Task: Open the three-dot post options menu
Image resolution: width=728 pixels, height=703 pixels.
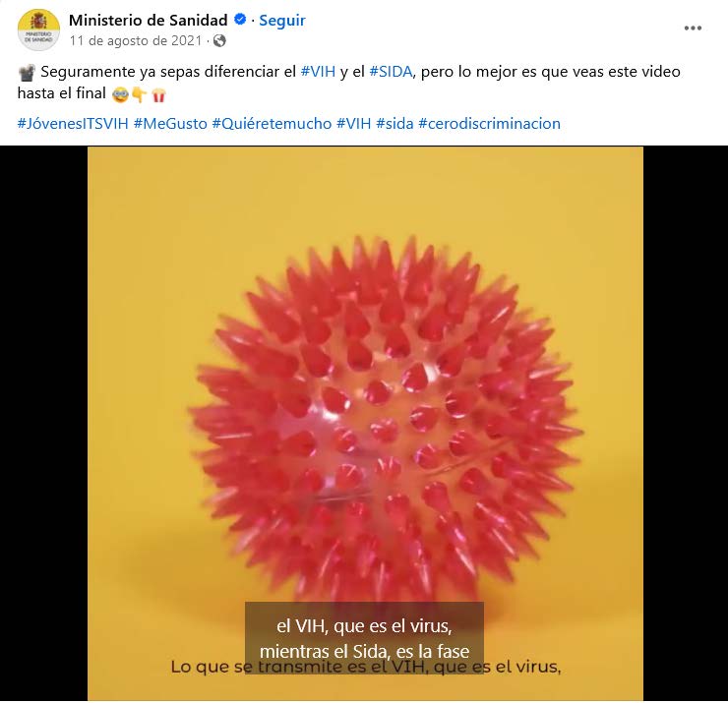Action: (693, 29)
